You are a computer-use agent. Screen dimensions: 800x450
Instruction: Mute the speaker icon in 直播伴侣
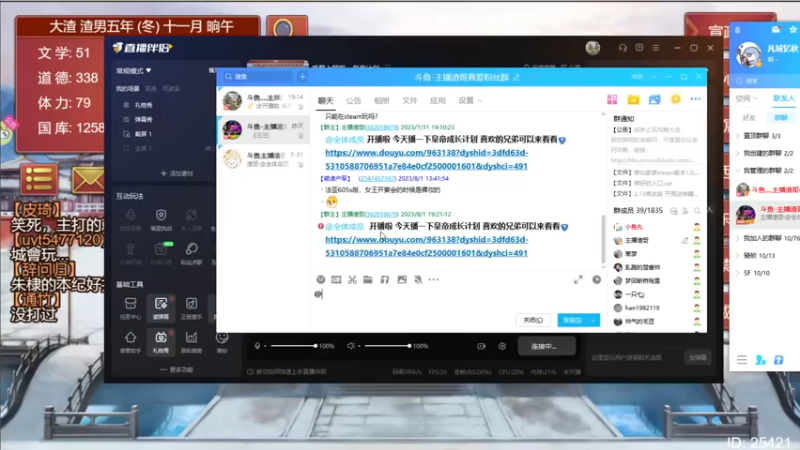(x=351, y=346)
